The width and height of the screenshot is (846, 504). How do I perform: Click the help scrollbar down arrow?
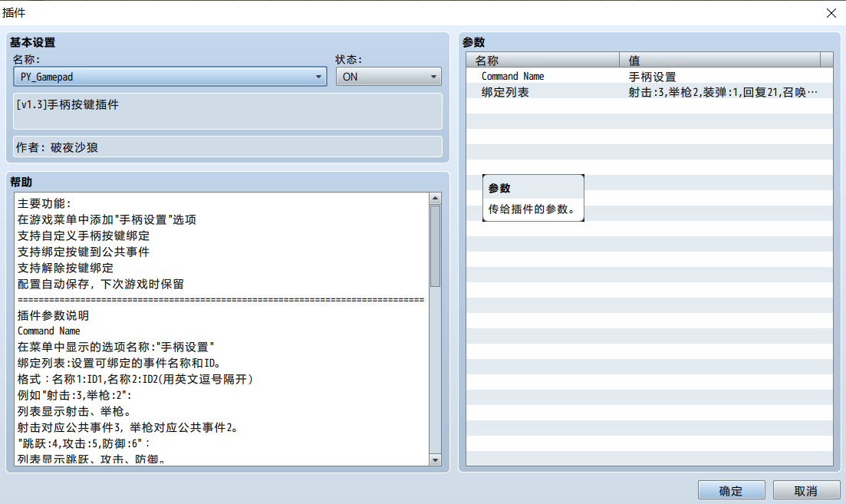[435, 460]
